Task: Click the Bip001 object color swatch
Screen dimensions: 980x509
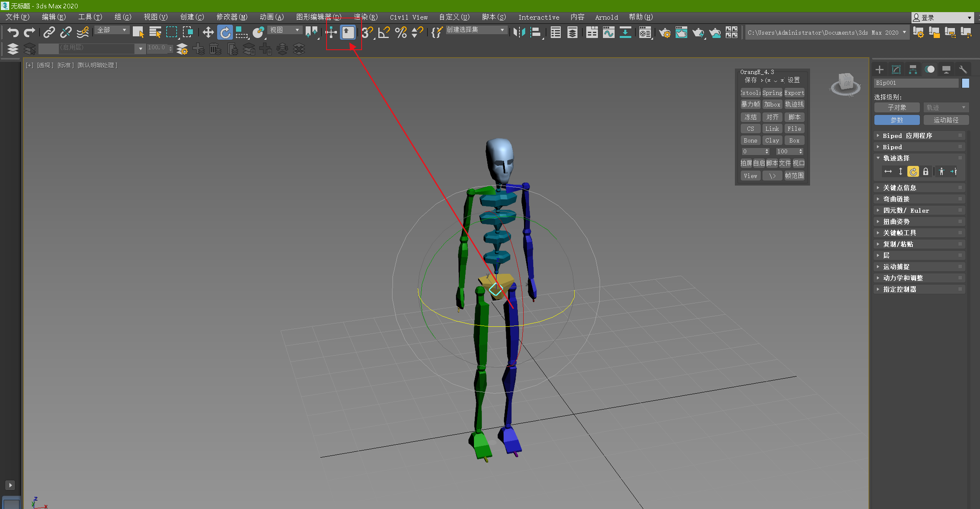Action: click(x=965, y=83)
